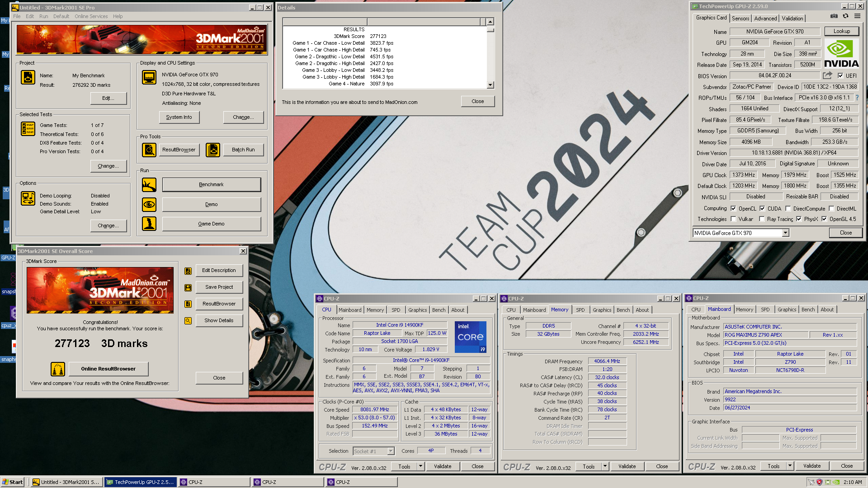Viewport: 868px width, 488px height.
Task: Click the icon beside Edit Description
Action: [188, 271]
